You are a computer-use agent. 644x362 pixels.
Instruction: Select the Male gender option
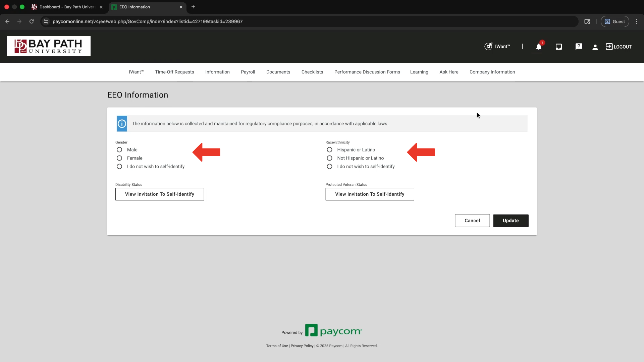coord(119,150)
